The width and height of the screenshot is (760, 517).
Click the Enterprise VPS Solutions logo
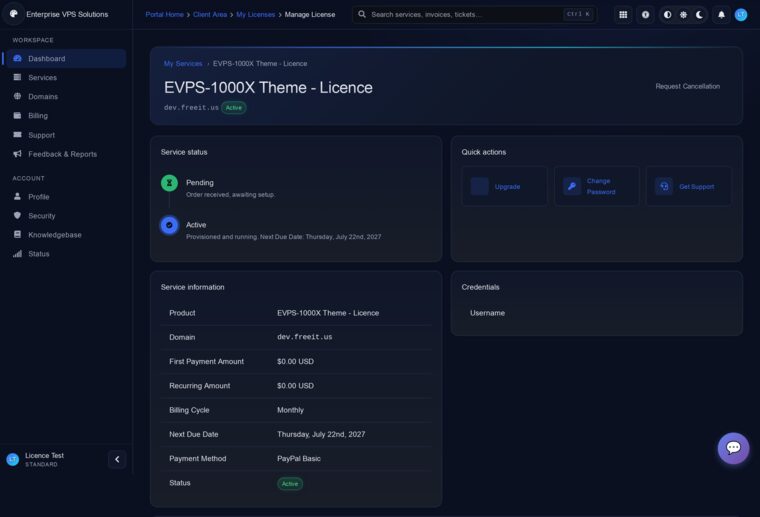click(x=14, y=14)
